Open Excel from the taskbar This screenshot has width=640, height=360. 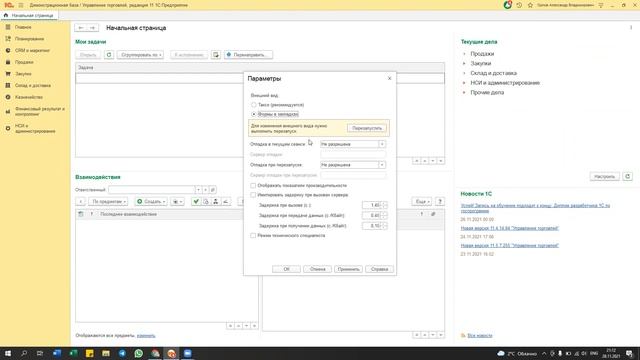[73, 353]
